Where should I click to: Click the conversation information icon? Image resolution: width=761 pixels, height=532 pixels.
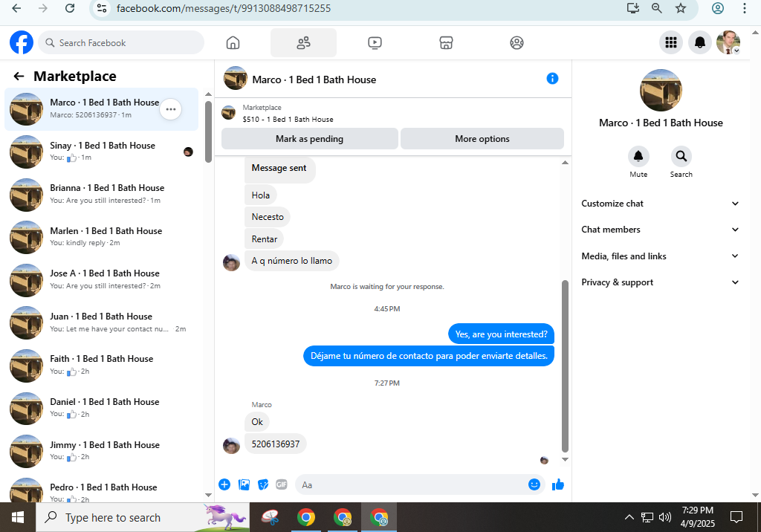click(x=552, y=79)
